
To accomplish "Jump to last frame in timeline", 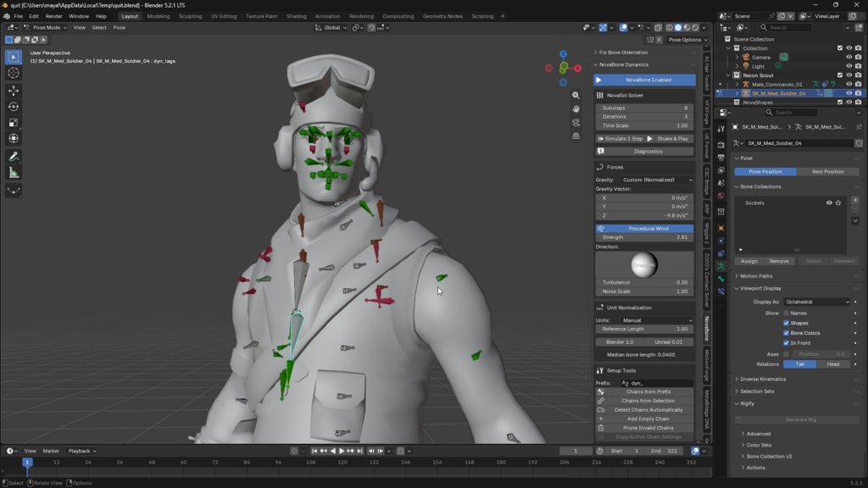I will tap(359, 451).
